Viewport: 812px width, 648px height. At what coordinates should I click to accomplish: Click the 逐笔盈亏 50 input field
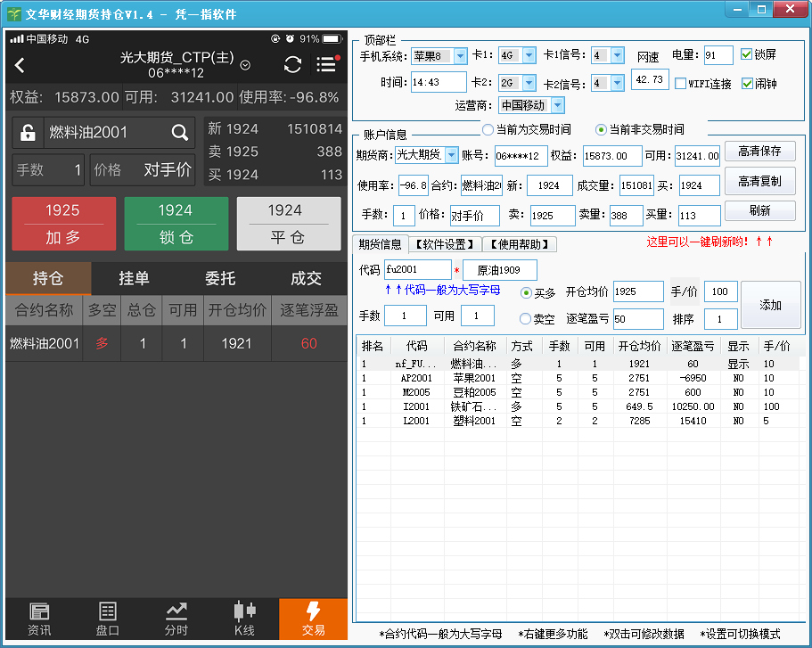(638, 319)
